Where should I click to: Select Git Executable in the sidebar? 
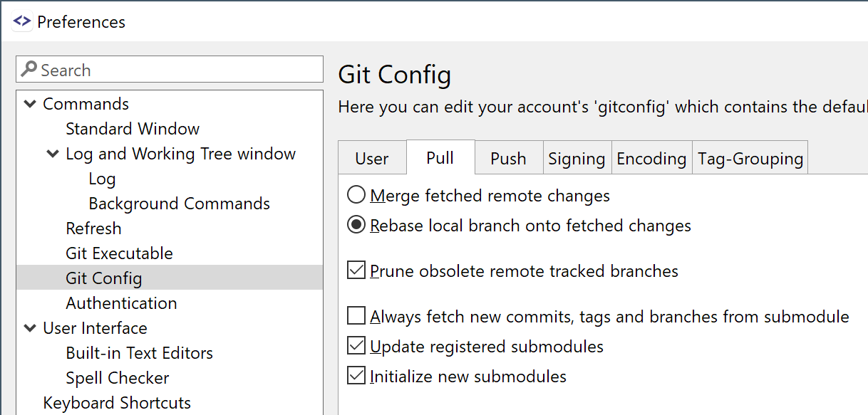pyautogui.click(x=119, y=253)
